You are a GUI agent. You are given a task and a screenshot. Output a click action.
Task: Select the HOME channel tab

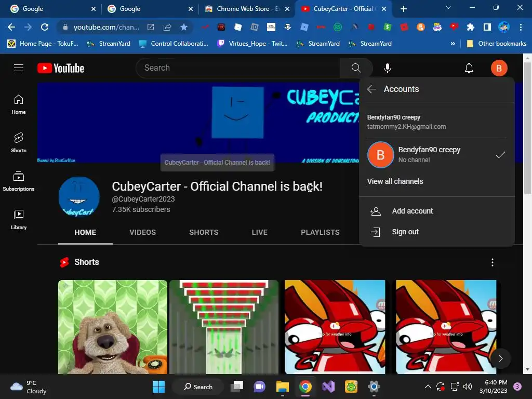[85, 232]
